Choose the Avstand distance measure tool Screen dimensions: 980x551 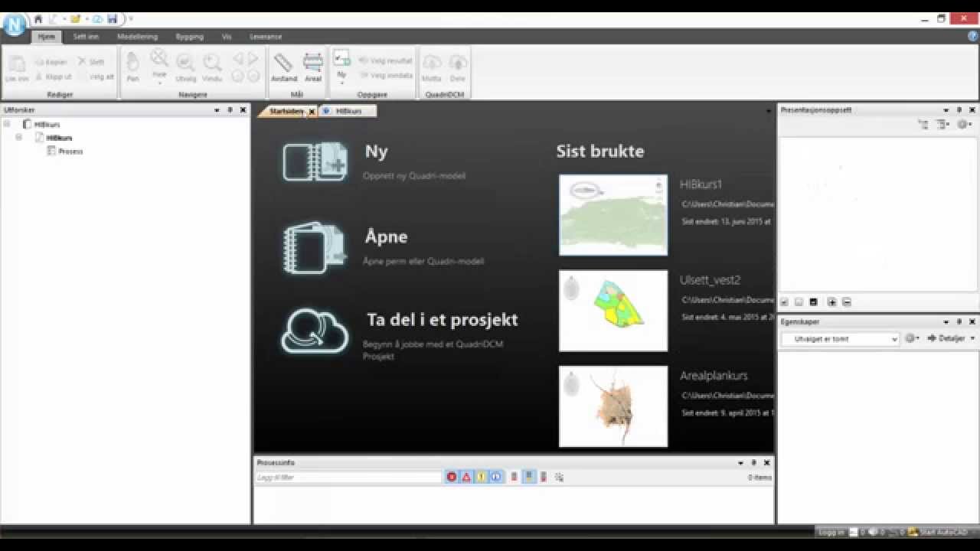(x=284, y=67)
